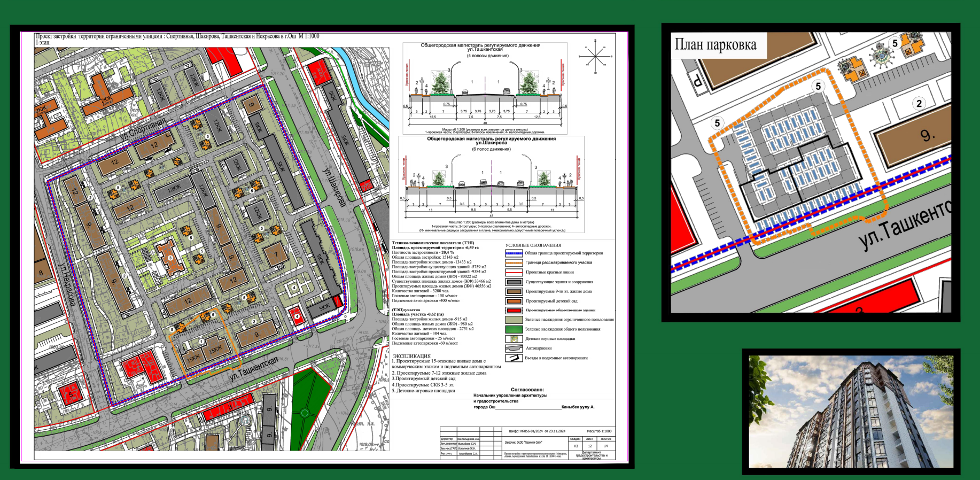Click the 'План парковка' title label

(715, 44)
